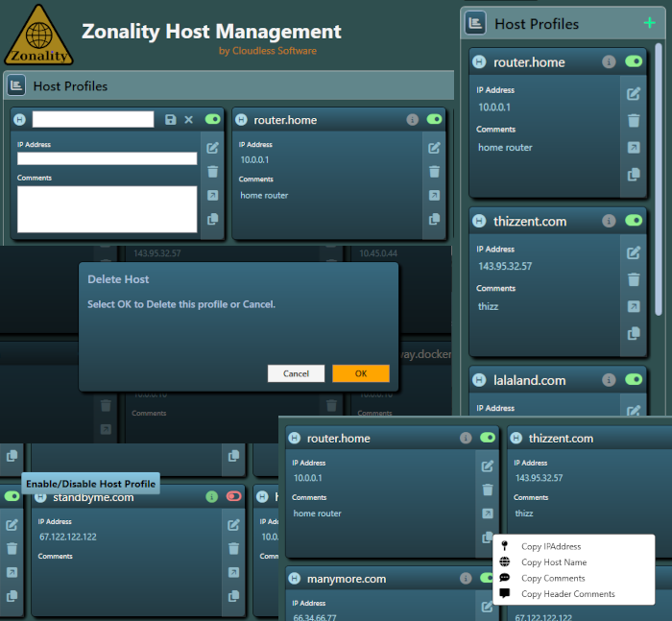672x621 pixels.
Task: Click the copy icon on thizzent.com above lalaland.com
Action: 634,333
